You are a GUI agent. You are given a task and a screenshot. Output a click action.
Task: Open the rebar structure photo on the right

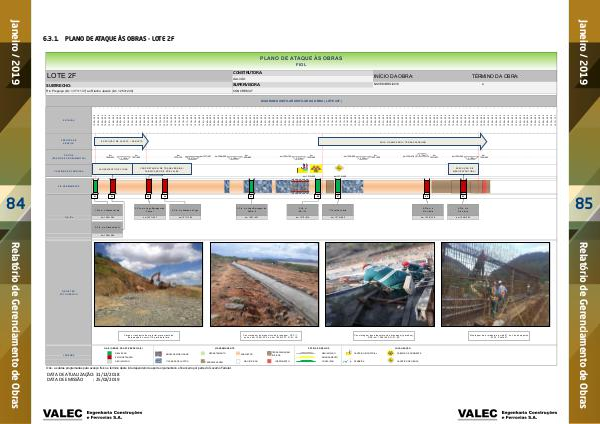click(495, 271)
